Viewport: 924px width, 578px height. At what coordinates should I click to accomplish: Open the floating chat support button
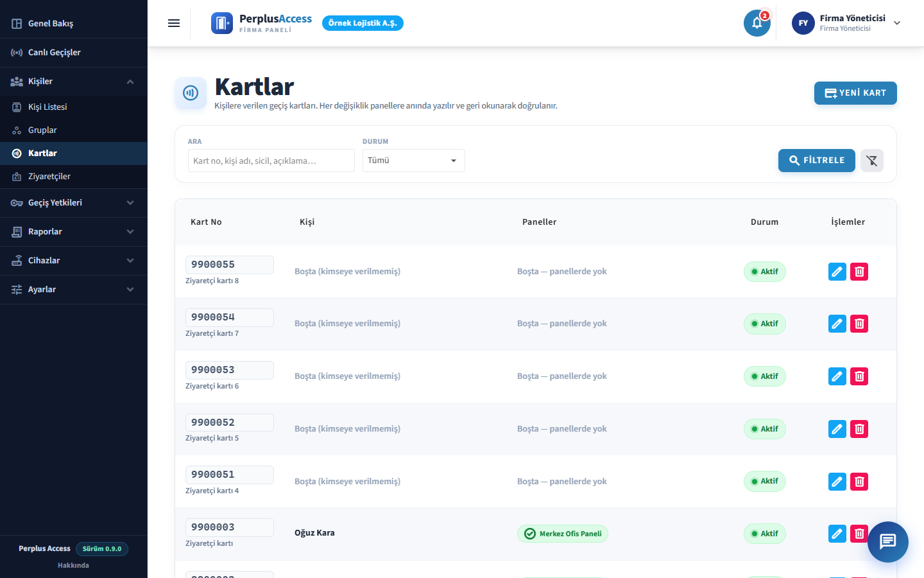888,542
